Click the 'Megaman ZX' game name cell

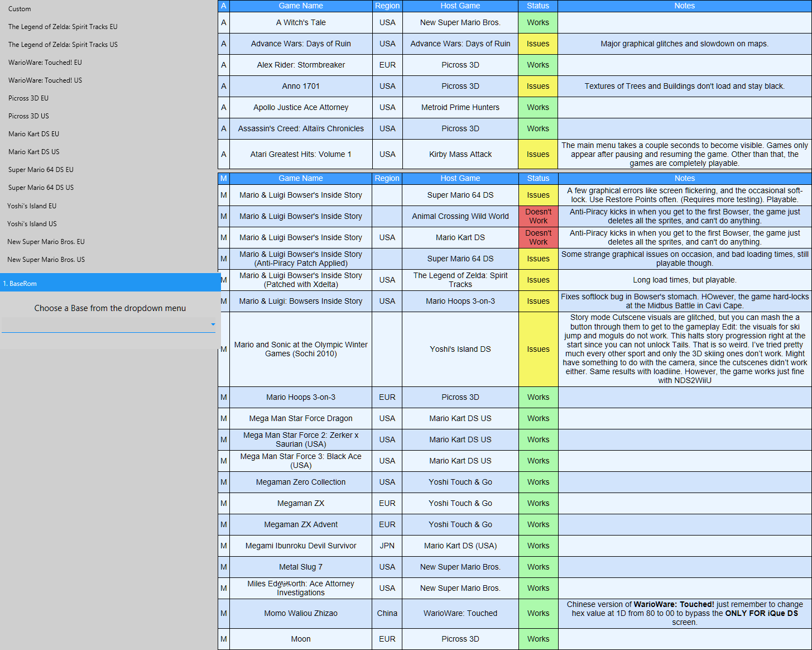pyautogui.click(x=301, y=504)
